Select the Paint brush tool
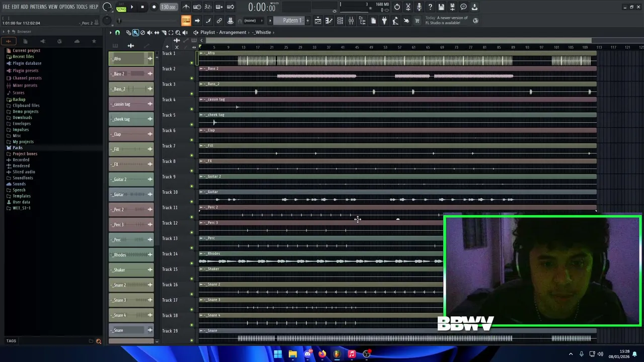 coord(135,33)
